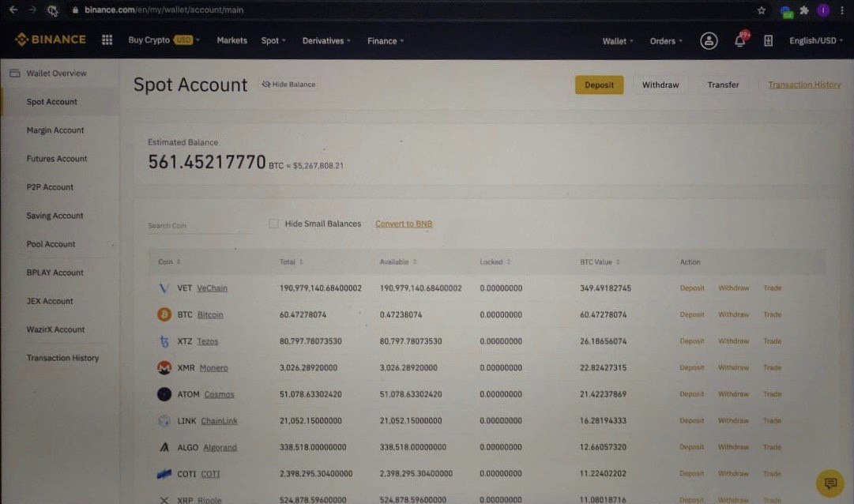
Task: Click the Transfer button
Action: pos(723,85)
